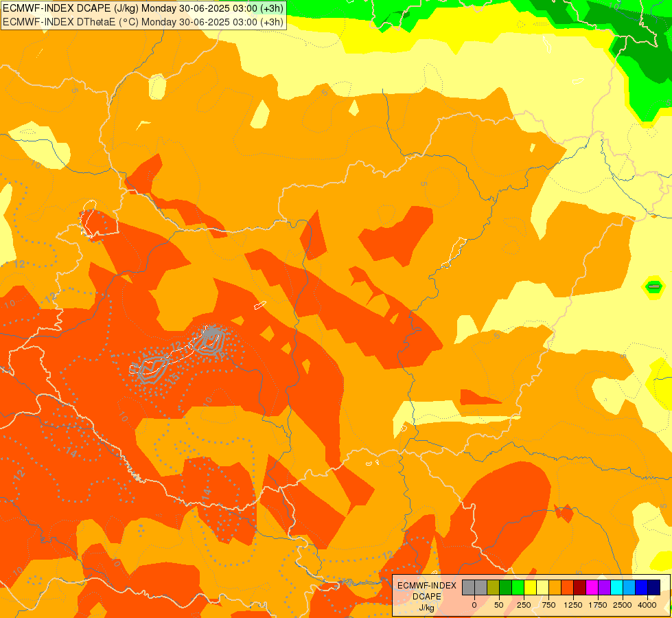672x618 pixels.
Task: Click the DThetaE title line at the top
Action: point(143,21)
